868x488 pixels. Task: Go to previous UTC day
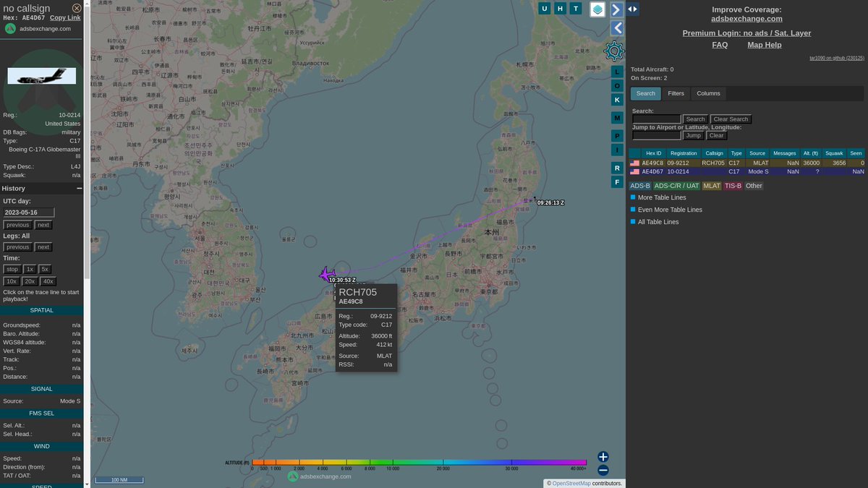click(x=17, y=225)
